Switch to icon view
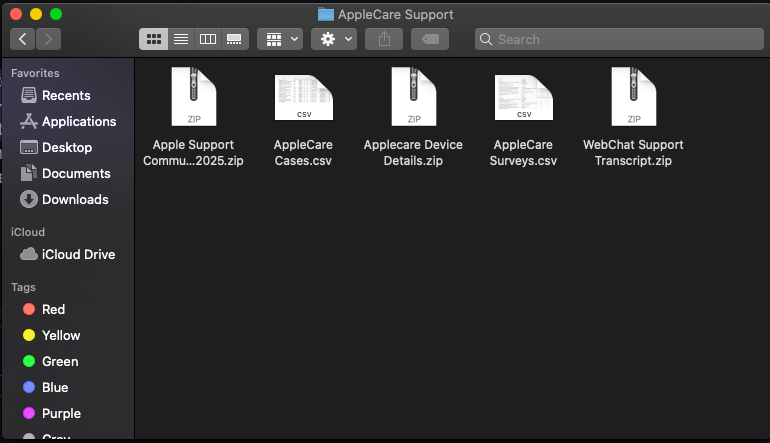Image resolution: width=770 pixels, height=443 pixels. 154,39
